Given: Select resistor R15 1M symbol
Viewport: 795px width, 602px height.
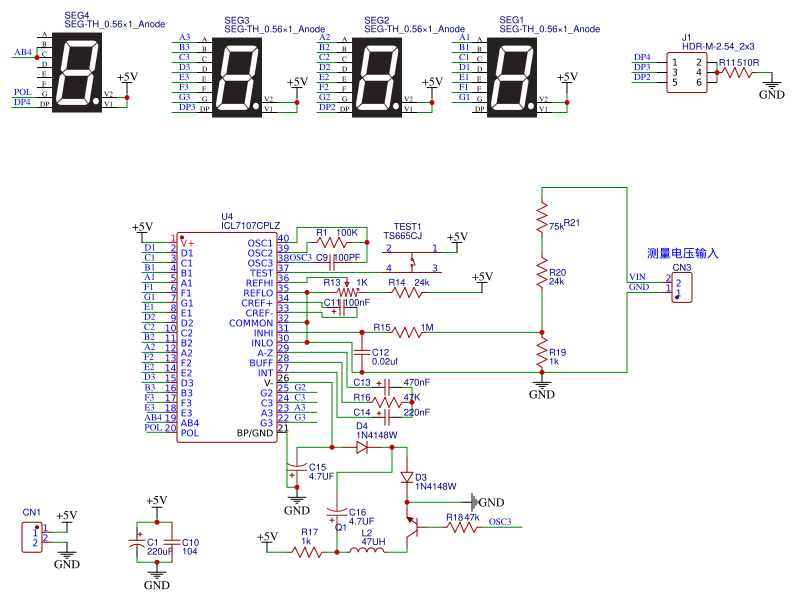Looking at the screenshot, I should [x=407, y=333].
